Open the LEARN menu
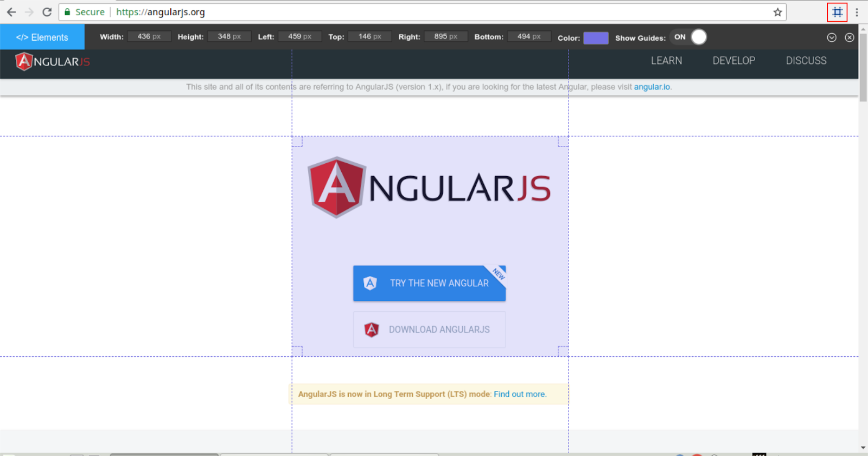Image resolution: width=868 pixels, height=456 pixels. point(666,61)
